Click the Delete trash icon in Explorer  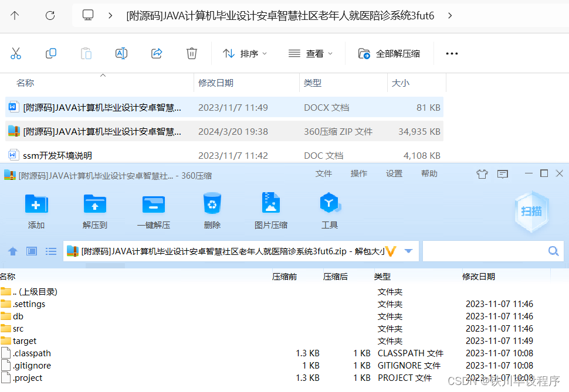point(192,53)
